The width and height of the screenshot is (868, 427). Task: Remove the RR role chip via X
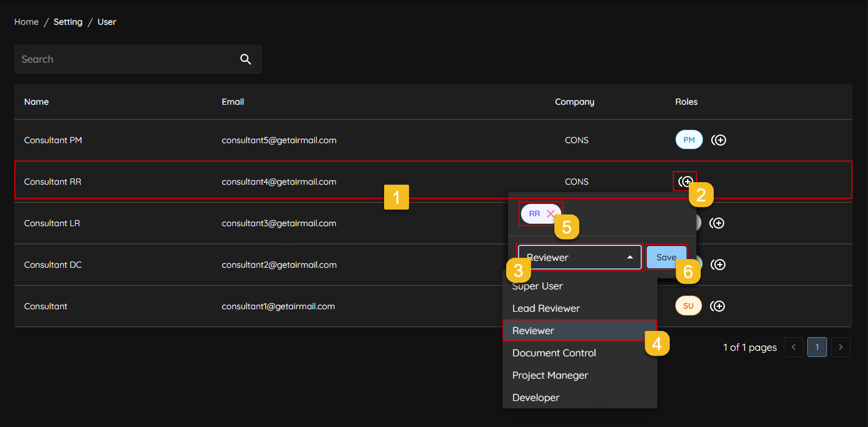[550, 214]
